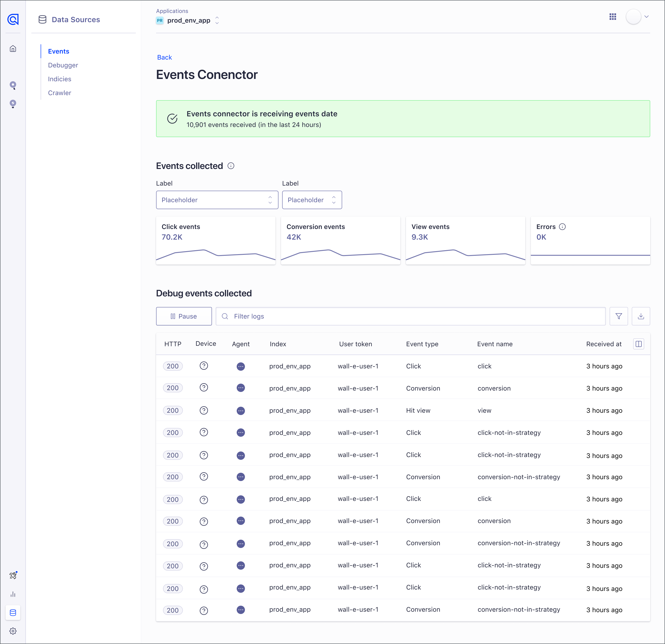Open the Home icon in the sidebar
Image resolution: width=665 pixels, height=644 pixels.
click(13, 48)
